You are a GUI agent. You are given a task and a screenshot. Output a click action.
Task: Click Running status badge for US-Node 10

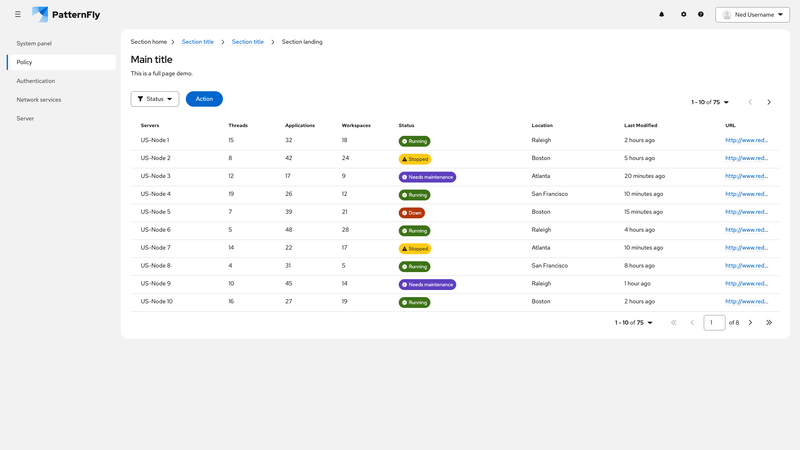[414, 302]
